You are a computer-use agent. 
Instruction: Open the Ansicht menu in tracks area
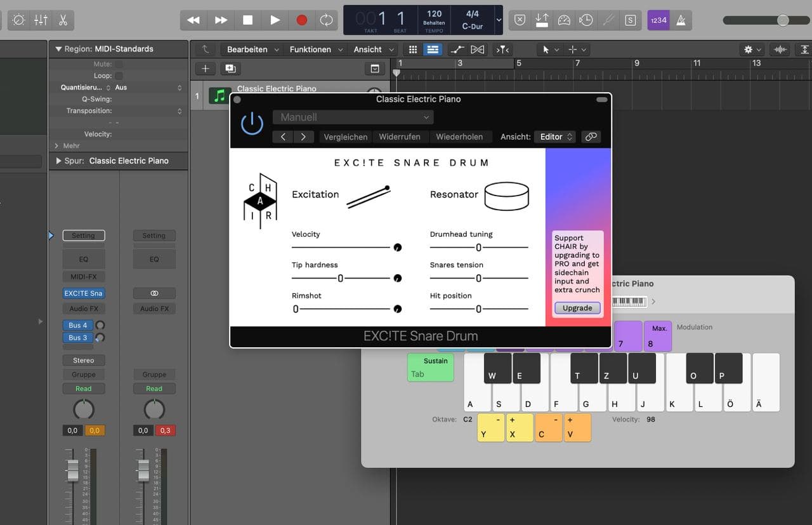(x=374, y=49)
